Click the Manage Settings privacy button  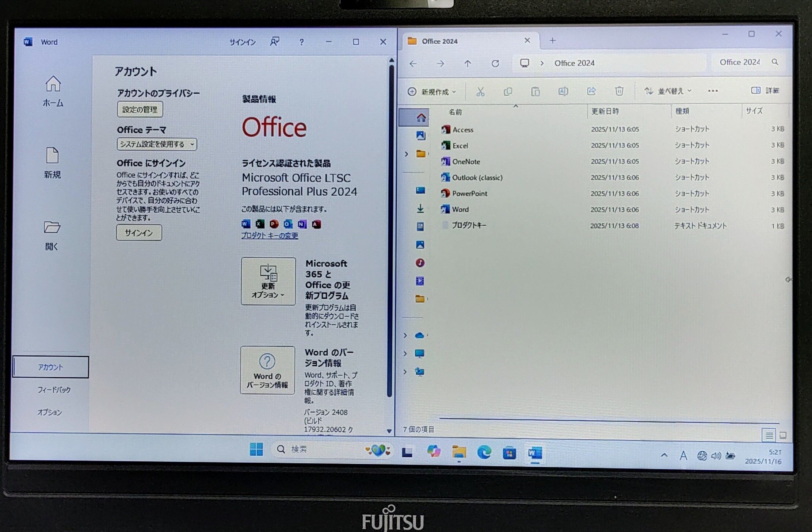point(140,110)
